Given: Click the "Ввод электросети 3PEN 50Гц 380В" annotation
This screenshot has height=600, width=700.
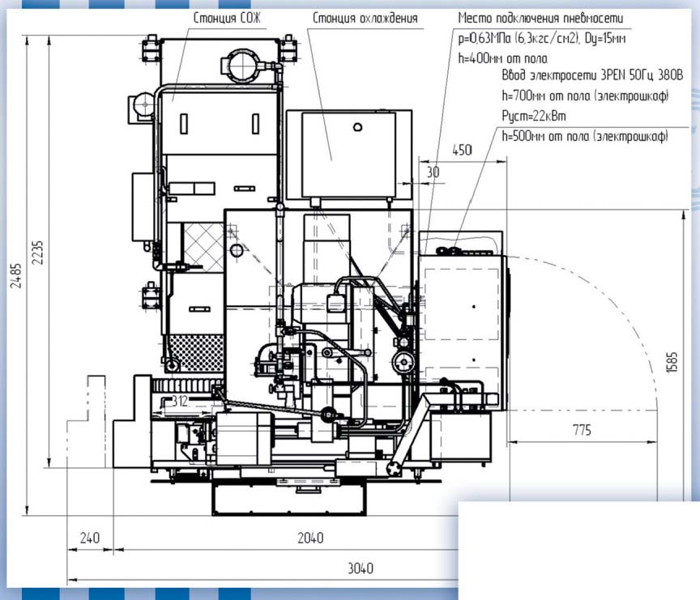Looking at the screenshot, I should point(593,77).
